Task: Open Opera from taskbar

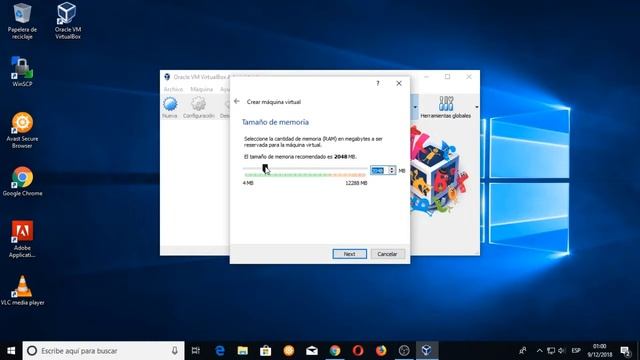Action: [358, 351]
